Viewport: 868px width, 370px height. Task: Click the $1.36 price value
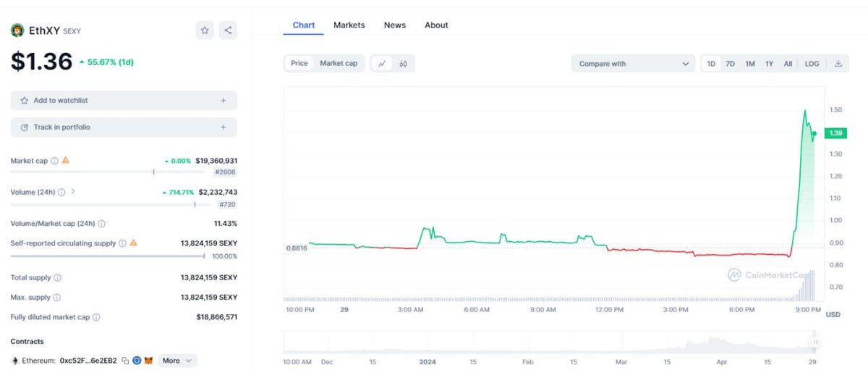coord(41,62)
